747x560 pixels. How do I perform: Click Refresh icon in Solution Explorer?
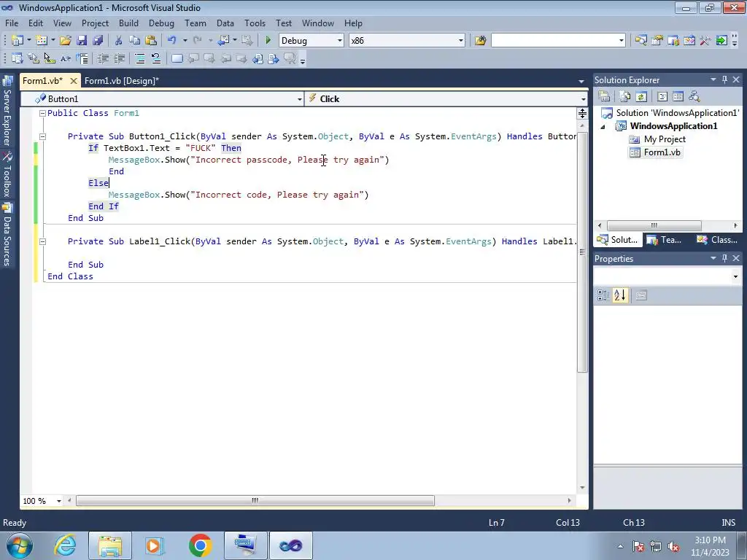[x=641, y=97]
